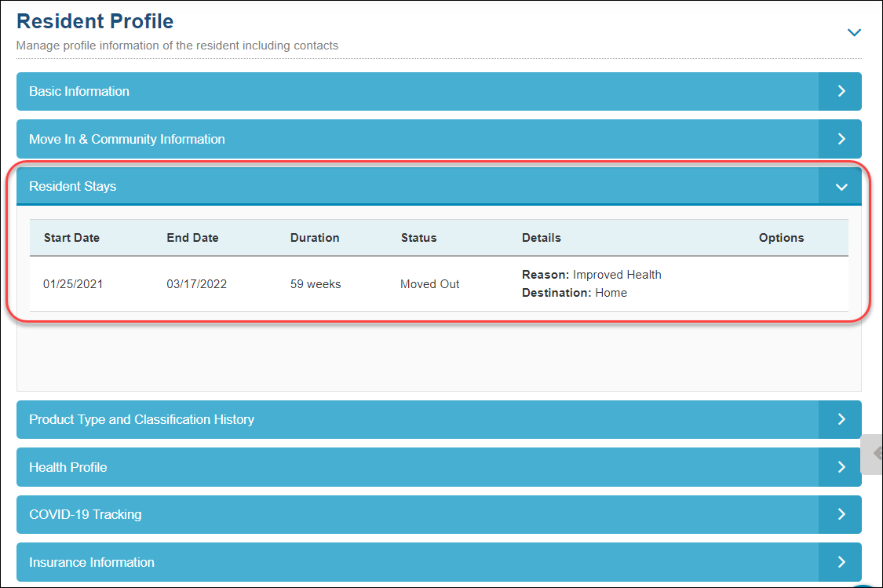Image resolution: width=883 pixels, height=588 pixels.
Task: Select the Moved Out status cell
Action: click(x=429, y=284)
